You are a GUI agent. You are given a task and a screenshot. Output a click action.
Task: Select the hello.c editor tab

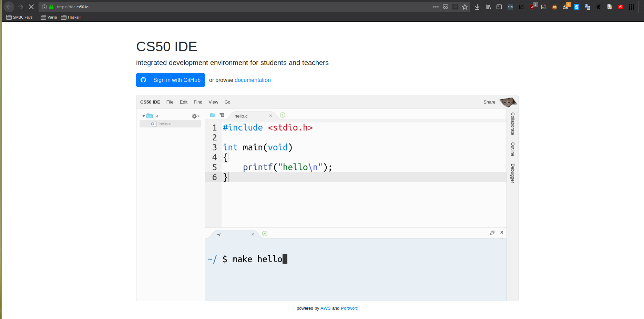tap(241, 116)
